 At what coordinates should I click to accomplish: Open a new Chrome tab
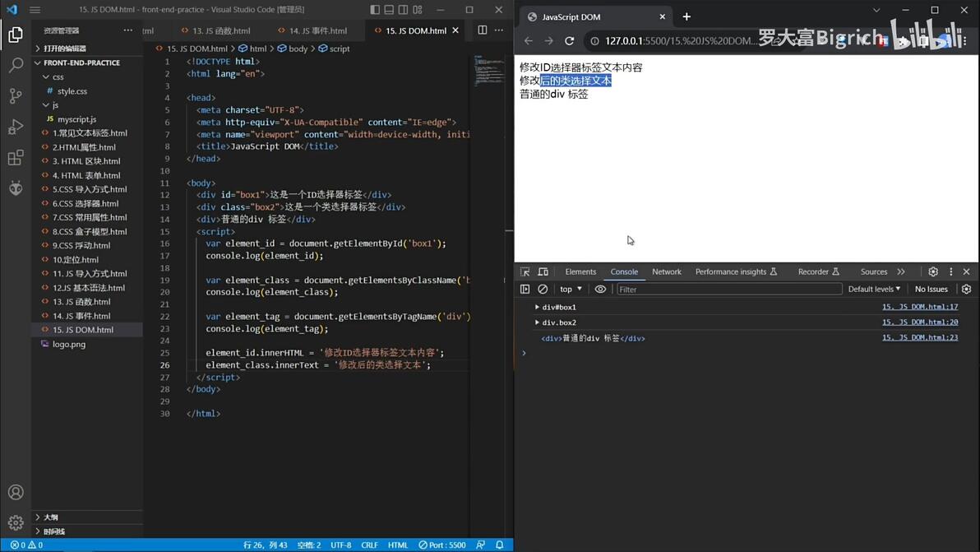click(x=686, y=17)
